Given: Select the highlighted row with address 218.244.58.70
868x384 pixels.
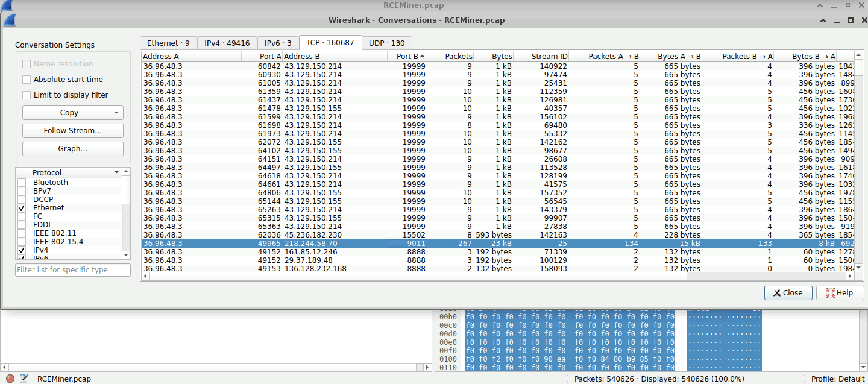Looking at the screenshot, I should tap(498, 243).
